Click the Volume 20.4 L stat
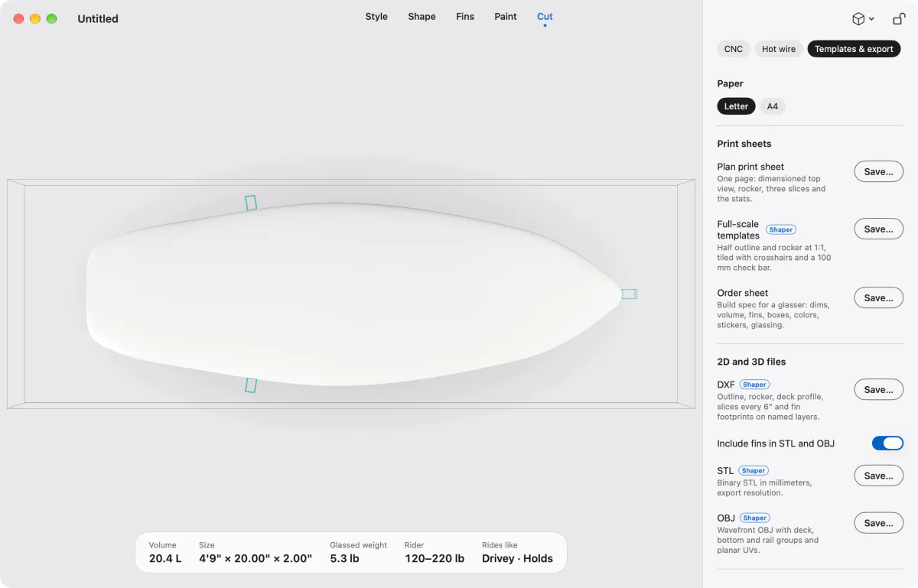 pos(165,552)
